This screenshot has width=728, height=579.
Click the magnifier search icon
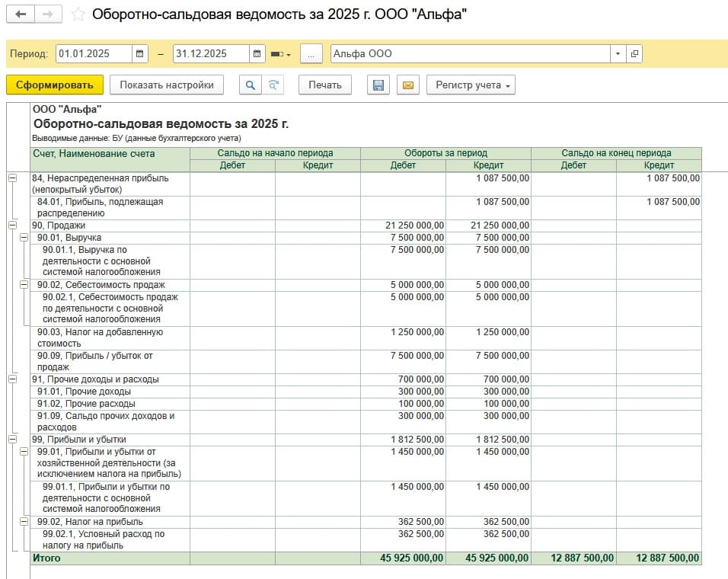(250, 85)
